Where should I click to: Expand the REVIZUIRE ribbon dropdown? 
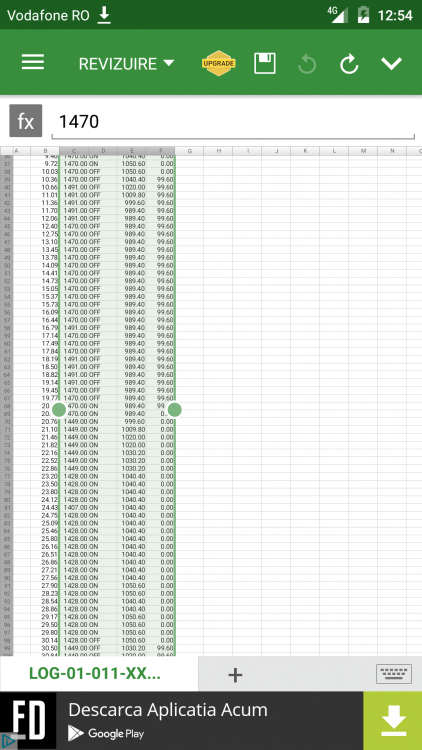[127, 64]
